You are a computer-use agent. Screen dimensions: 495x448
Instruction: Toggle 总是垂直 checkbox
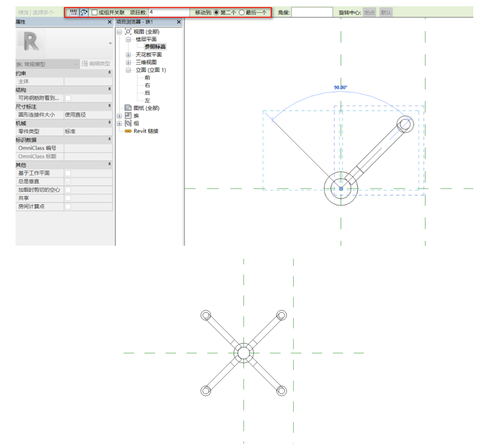click(x=68, y=181)
